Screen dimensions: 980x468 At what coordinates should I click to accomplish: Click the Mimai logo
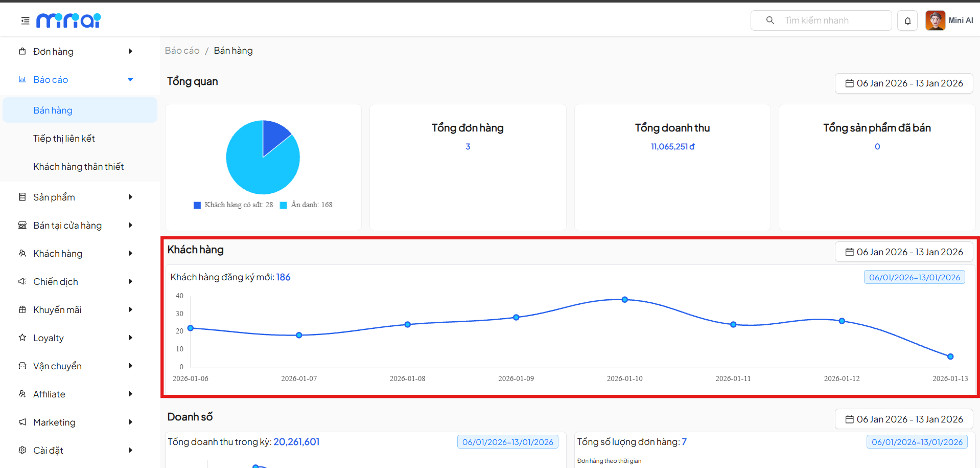click(x=68, y=20)
